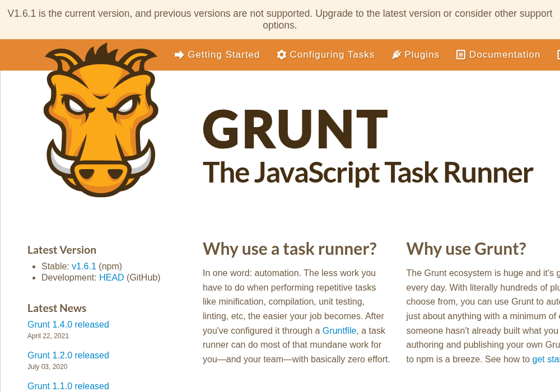Click the 'Latest News' sidebar heading
The width and height of the screenshot is (560, 392).
(57, 308)
